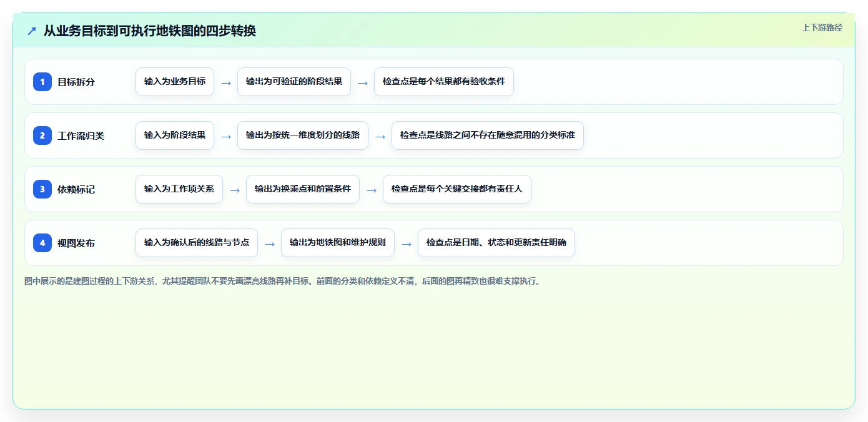Click the arrow after 输入为阶段结果
868x422 pixels.
(x=226, y=136)
